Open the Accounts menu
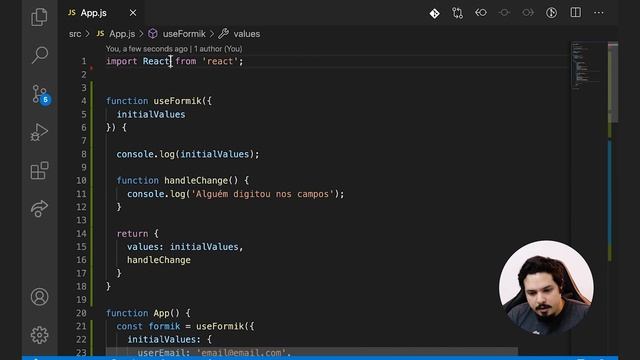The image size is (640, 360). coord(40,297)
